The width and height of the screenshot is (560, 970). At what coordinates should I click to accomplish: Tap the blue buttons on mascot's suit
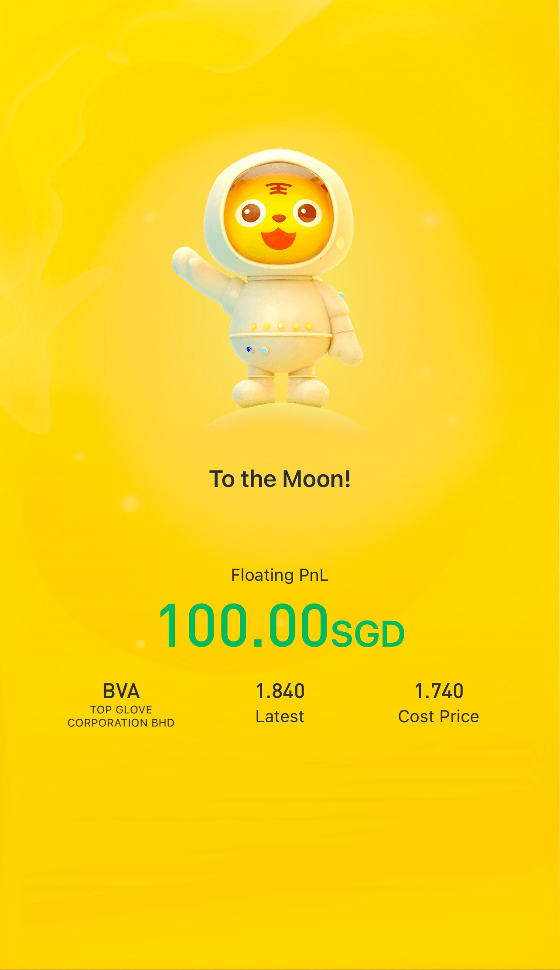(257, 350)
